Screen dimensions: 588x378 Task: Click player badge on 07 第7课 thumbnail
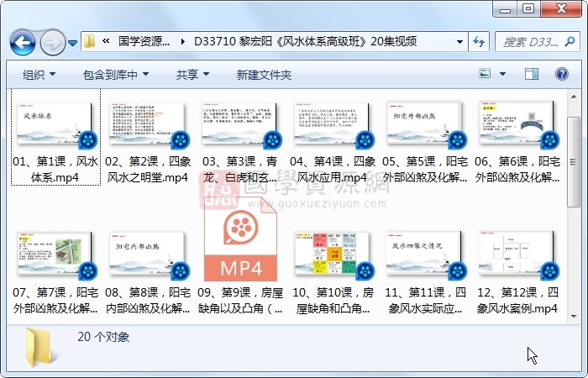click(x=88, y=271)
